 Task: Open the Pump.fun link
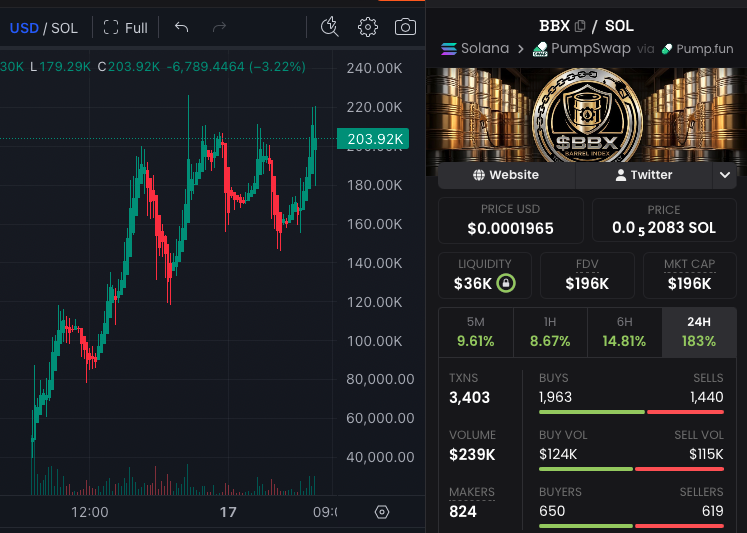pyautogui.click(x=697, y=49)
